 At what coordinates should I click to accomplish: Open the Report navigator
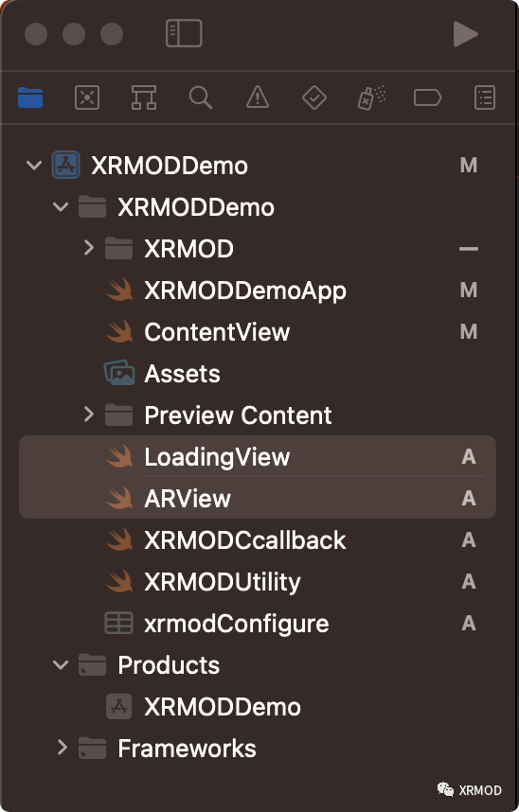coord(485,97)
